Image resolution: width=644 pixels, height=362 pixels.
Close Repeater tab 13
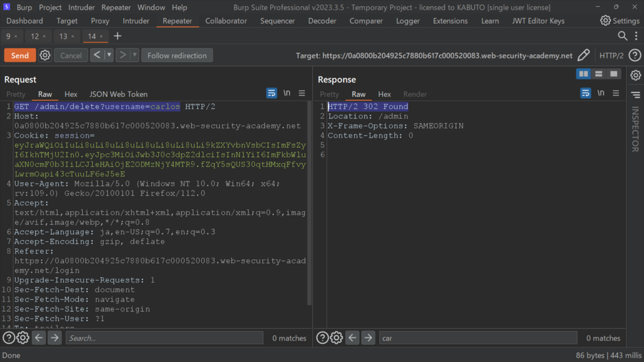pos(72,36)
